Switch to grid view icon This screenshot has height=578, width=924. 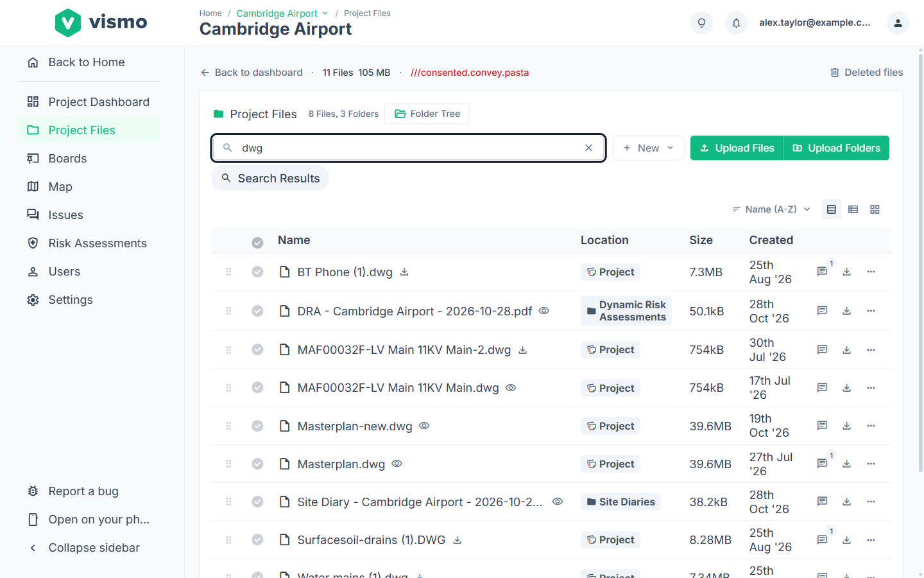[x=875, y=209]
